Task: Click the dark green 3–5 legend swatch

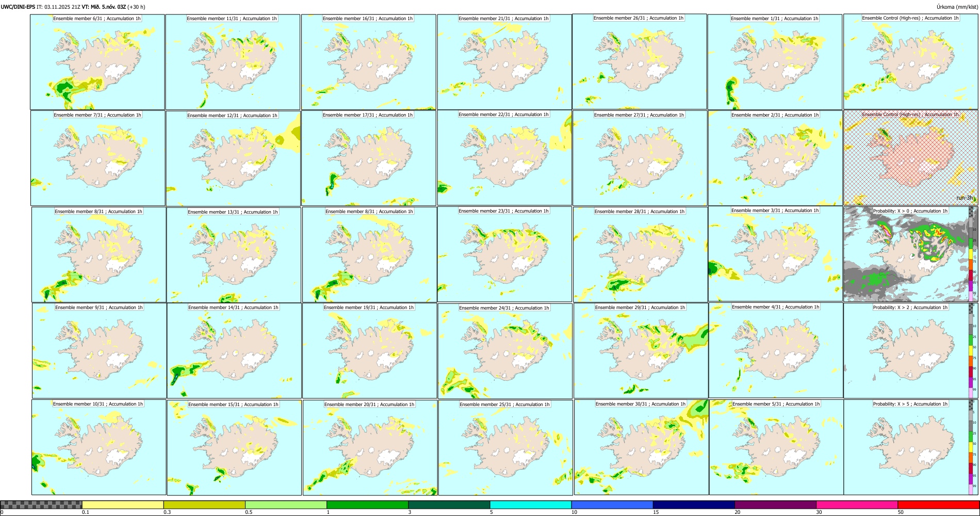Action: tap(449, 505)
